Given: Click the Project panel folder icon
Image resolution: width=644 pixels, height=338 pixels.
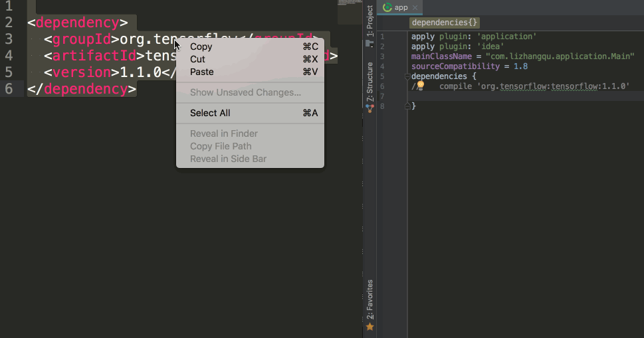Looking at the screenshot, I should tap(370, 44).
